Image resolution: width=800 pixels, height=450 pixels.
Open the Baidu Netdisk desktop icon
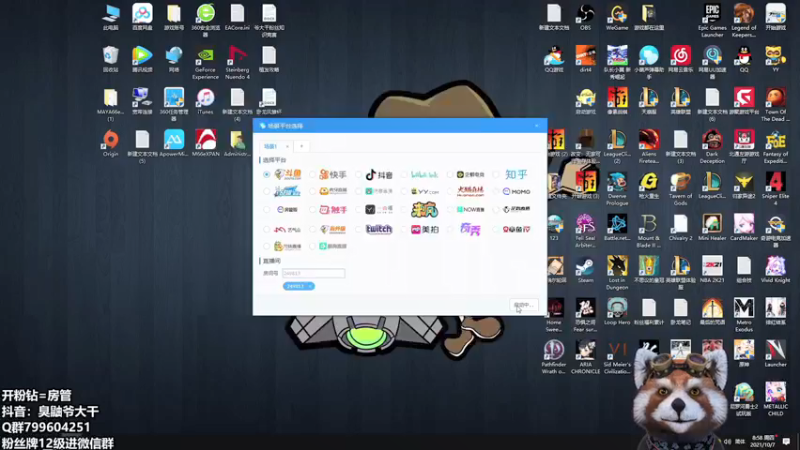142,17
